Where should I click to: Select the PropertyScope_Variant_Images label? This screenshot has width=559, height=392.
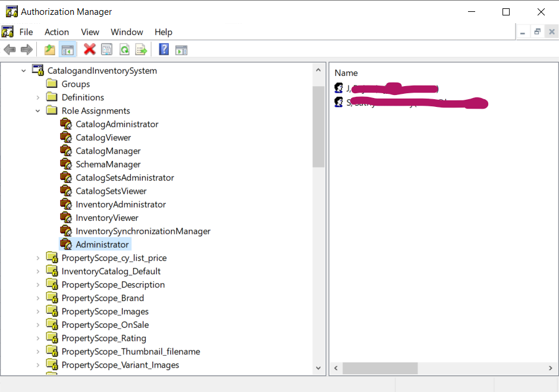coord(120,365)
